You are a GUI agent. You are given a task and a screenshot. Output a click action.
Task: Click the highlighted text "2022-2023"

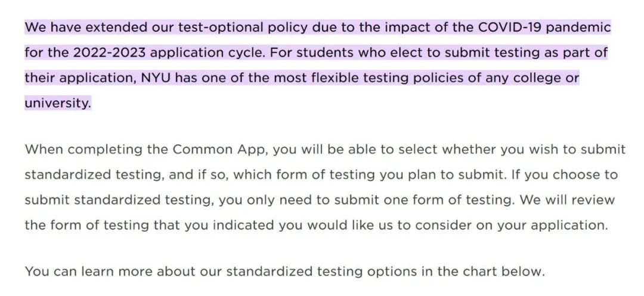110,53
